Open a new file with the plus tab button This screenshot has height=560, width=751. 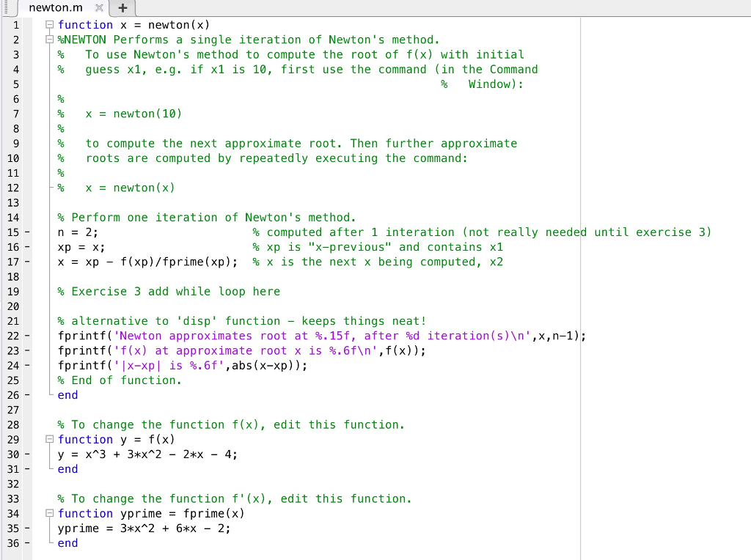pyautogui.click(x=122, y=8)
